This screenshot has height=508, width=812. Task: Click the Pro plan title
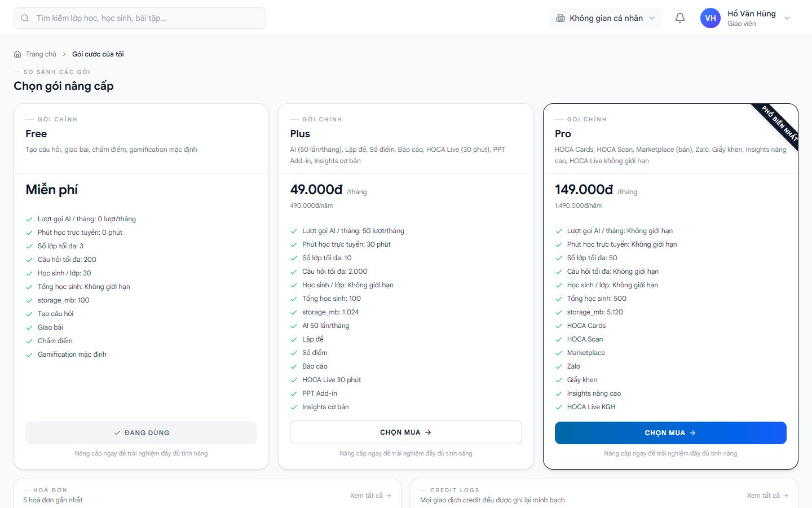[x=563, y=134]
